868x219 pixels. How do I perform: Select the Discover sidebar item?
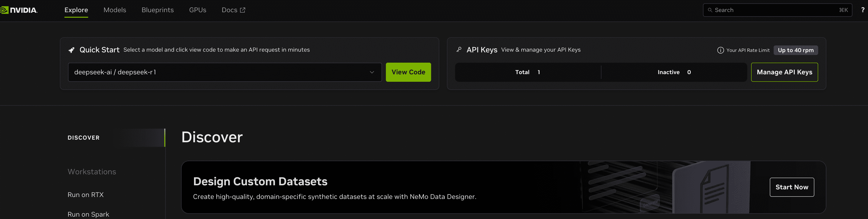click(x=84, y=137)
